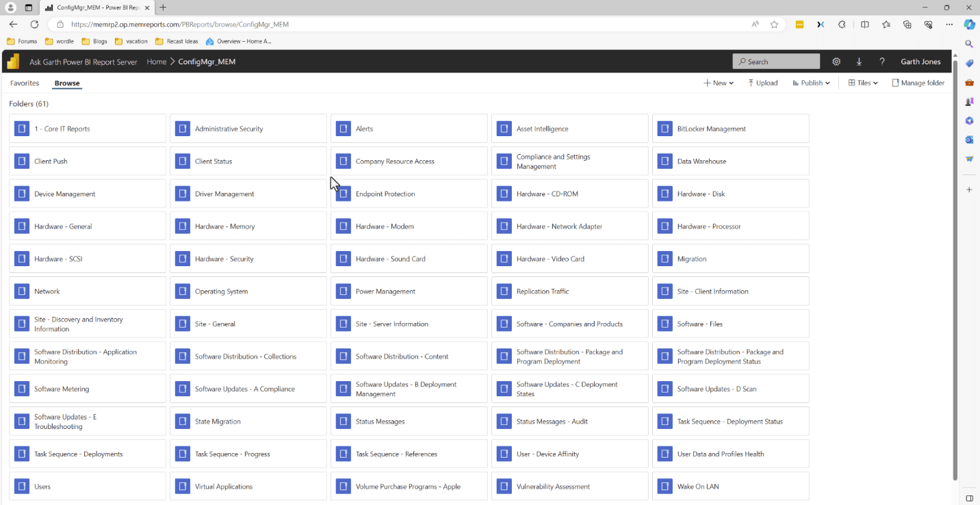Open the Garth Jones user menu
This screenshot has width=980, height=505.
point(920,62)
